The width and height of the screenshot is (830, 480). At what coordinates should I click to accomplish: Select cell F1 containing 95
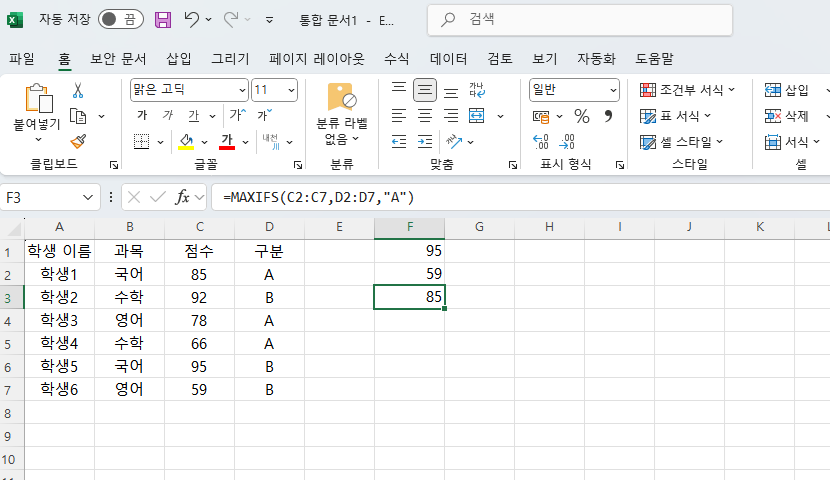(x=410, y=250)
